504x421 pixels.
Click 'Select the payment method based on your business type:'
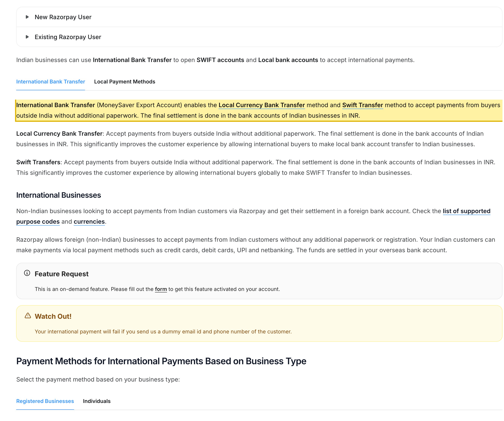pos(98,379)
